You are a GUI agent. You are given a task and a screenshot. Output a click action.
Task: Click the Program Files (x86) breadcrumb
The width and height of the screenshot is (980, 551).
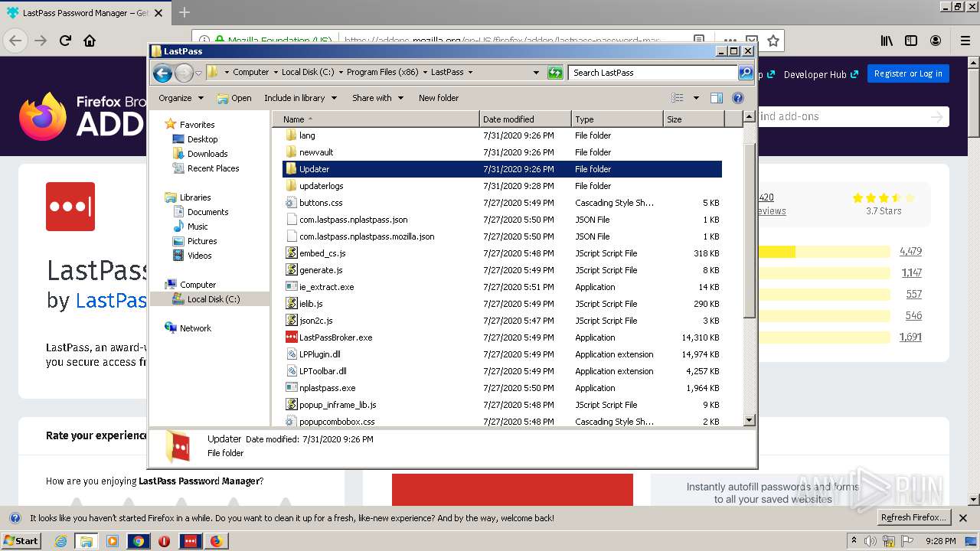click(382, 72)
